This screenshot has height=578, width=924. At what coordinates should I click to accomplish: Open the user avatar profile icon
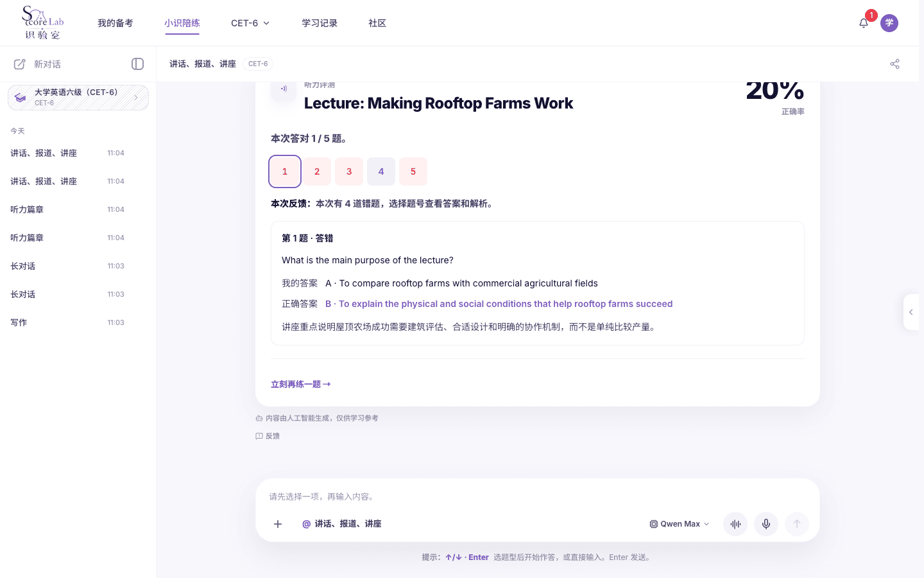click(889, 23)
